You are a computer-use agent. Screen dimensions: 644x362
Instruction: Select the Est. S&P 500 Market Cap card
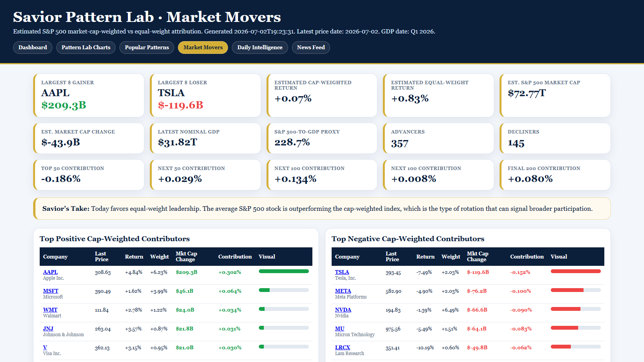555,95
